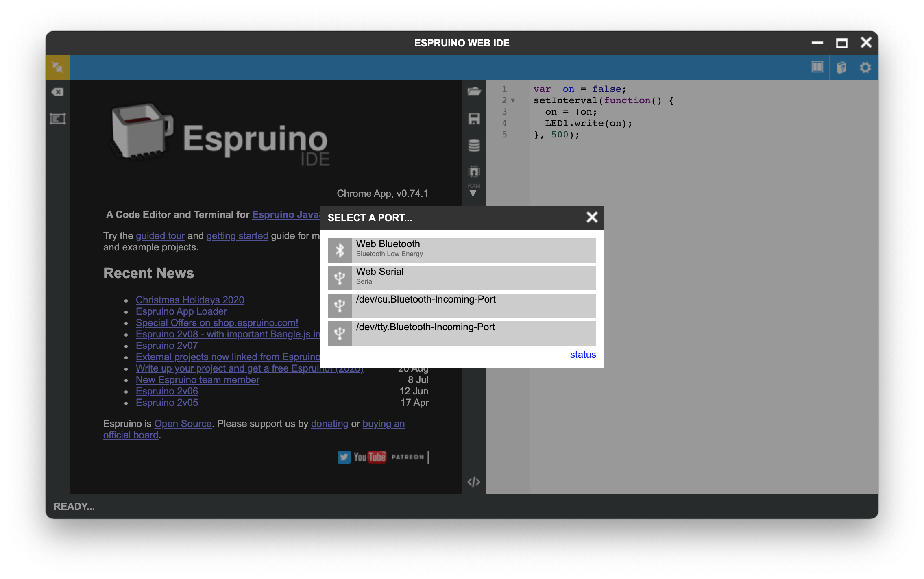Select the Web Bluetooth port
This screenshot has width=924, height=579.
462,250
